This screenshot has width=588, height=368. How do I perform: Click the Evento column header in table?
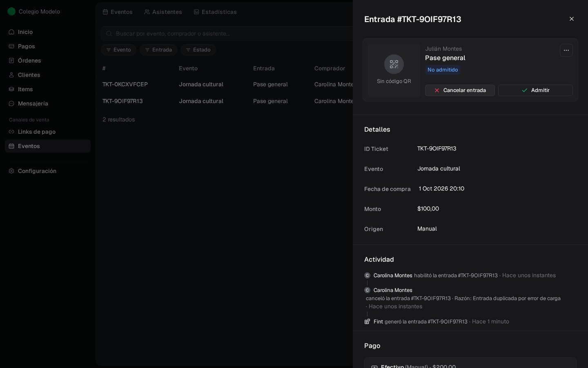click(x=188, y=68)
